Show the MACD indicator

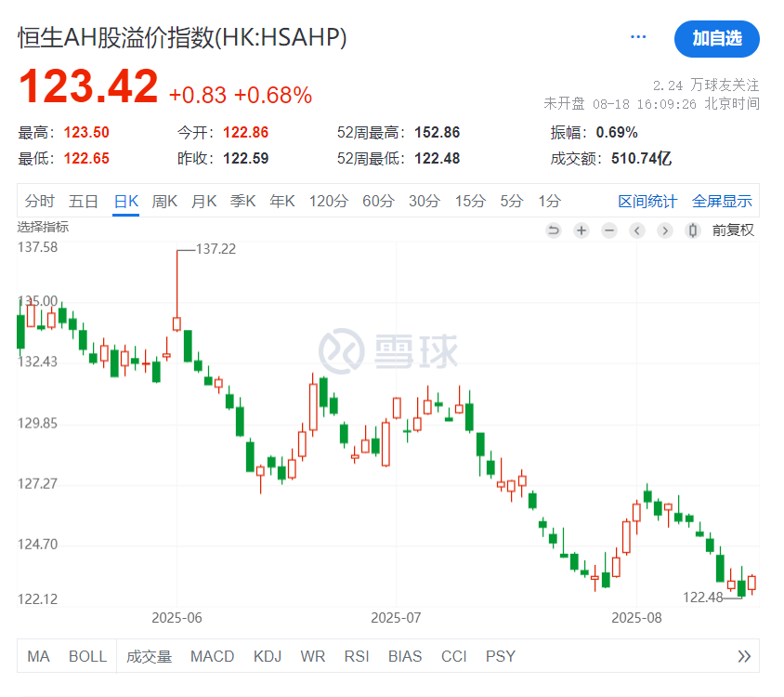coord(213,656)
